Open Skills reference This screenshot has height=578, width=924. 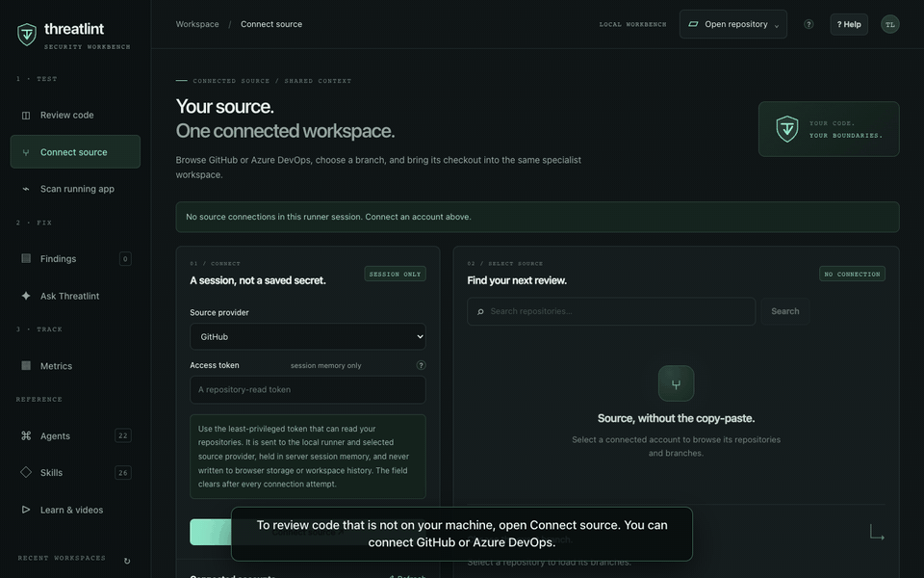tap(75, 472)
